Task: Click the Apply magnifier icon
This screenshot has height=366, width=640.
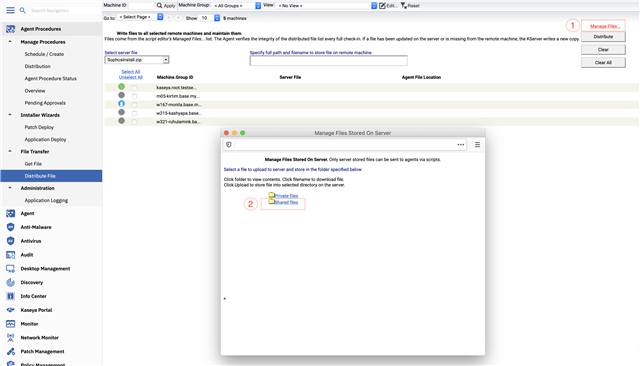Action: [160, 6]
